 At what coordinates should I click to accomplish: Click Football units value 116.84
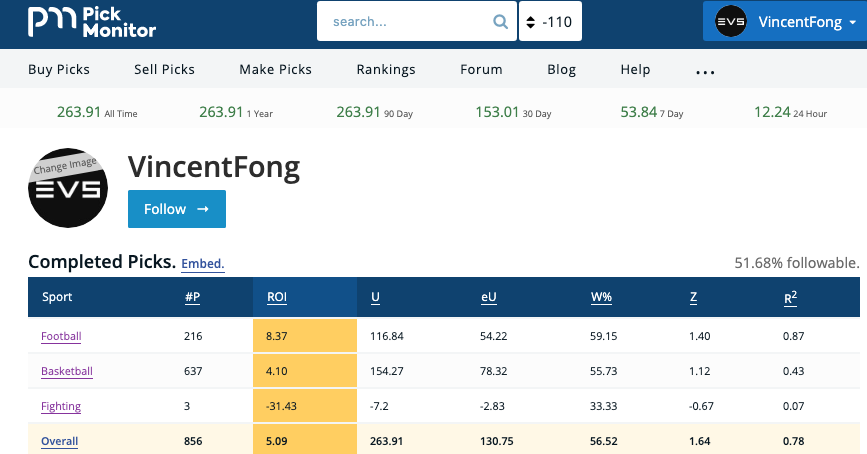click(387, 336)
